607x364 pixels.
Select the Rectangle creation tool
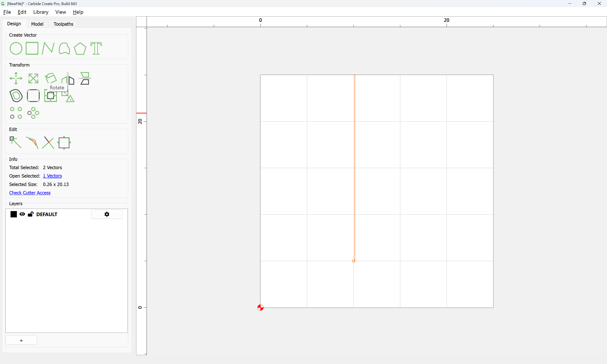point(32,48)
